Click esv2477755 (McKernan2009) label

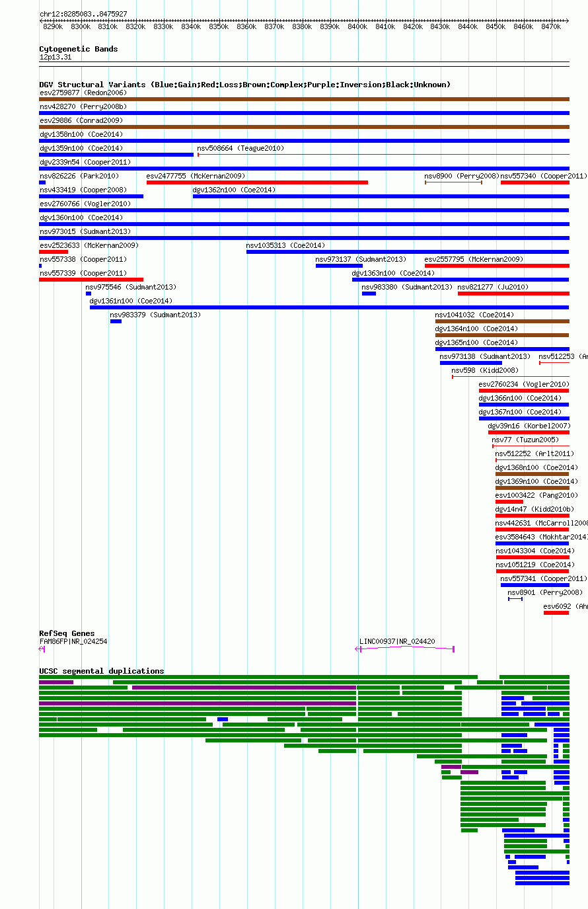[196, 177]
